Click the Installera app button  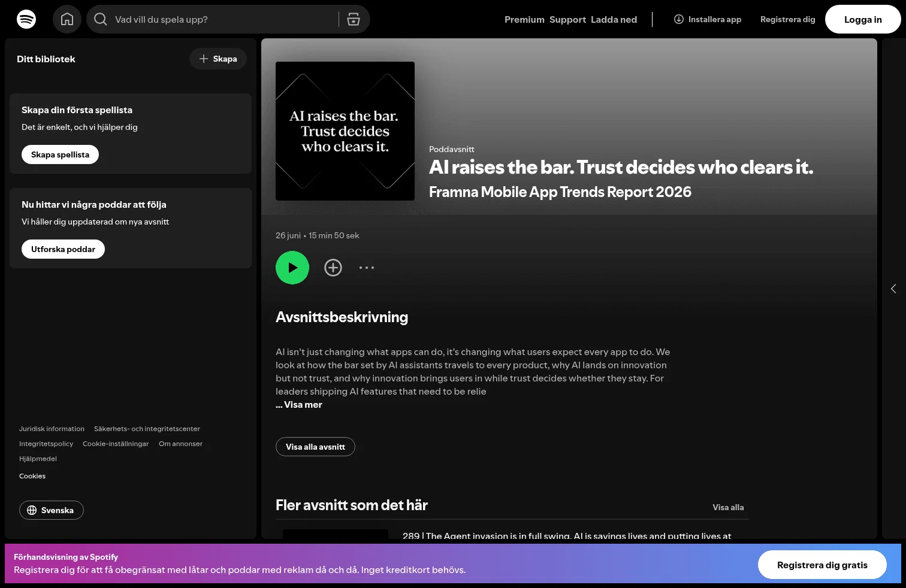[x=708, y=19]
